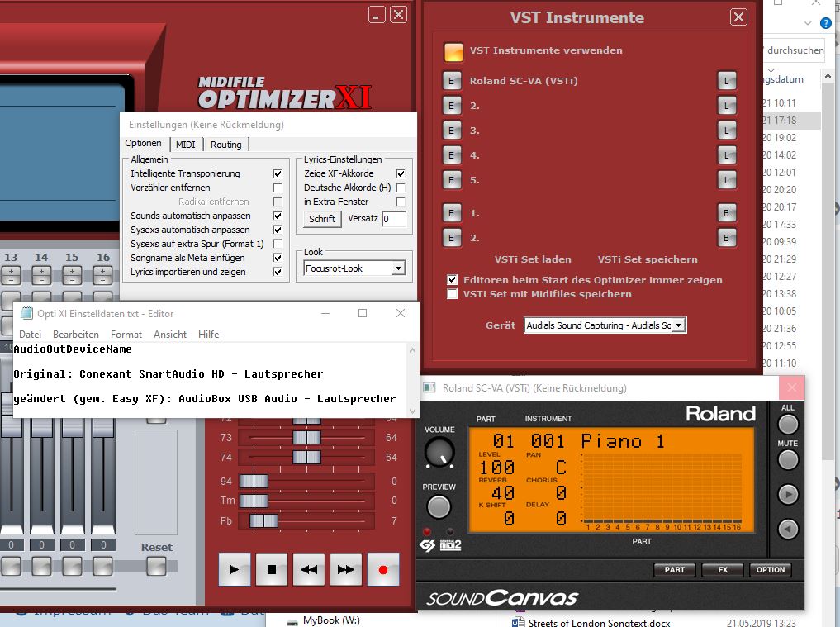Open the OPTION panel on the Sound Canvas

pyautogui.click(x=770, y=569)
